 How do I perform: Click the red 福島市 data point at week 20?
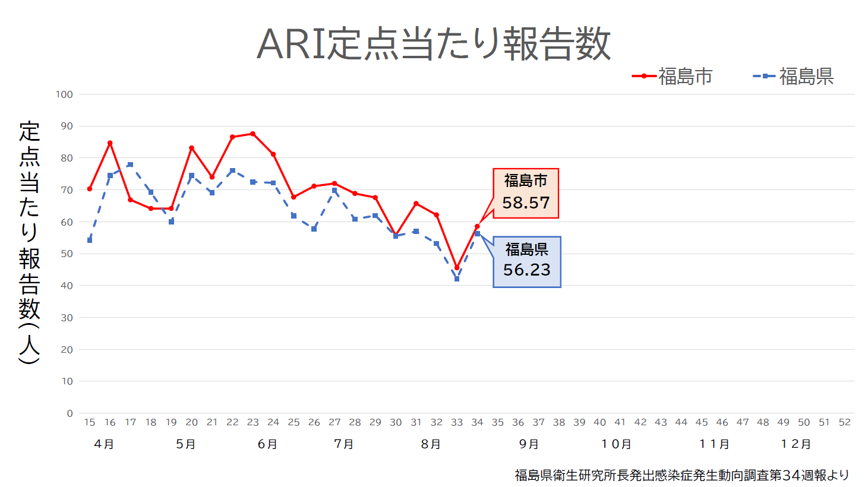coord(191,148)
